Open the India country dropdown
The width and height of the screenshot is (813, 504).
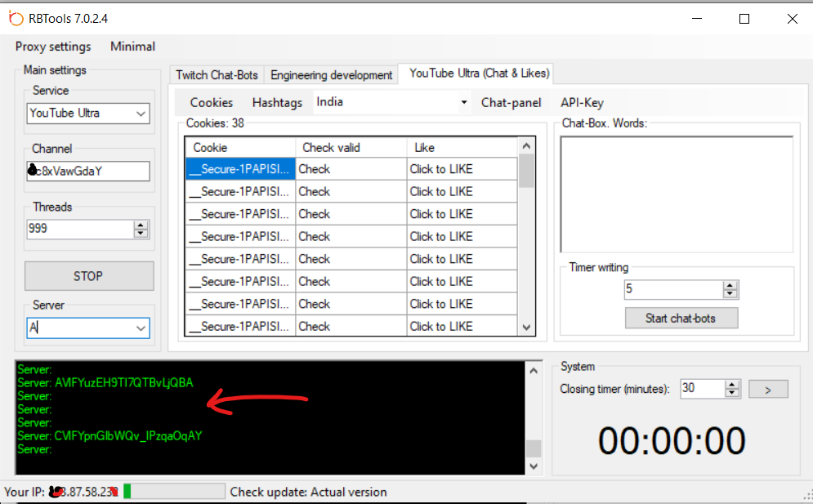coord(464,103)
